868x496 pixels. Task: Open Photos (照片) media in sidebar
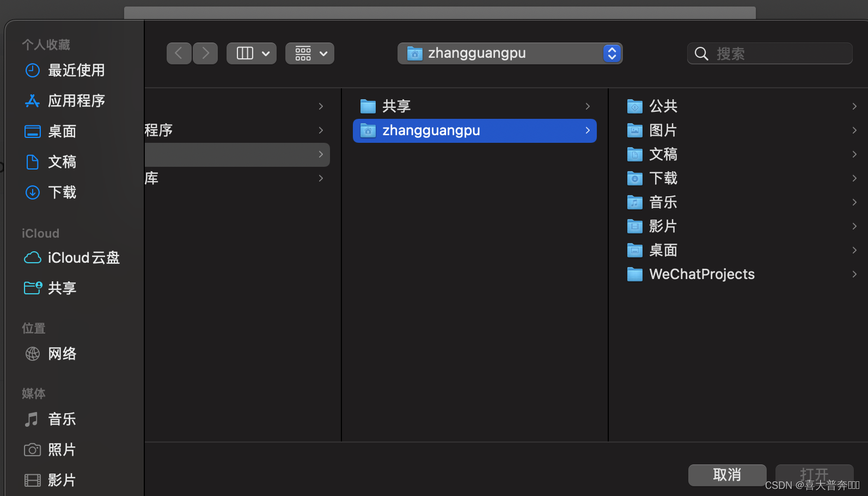coord(62,450)
